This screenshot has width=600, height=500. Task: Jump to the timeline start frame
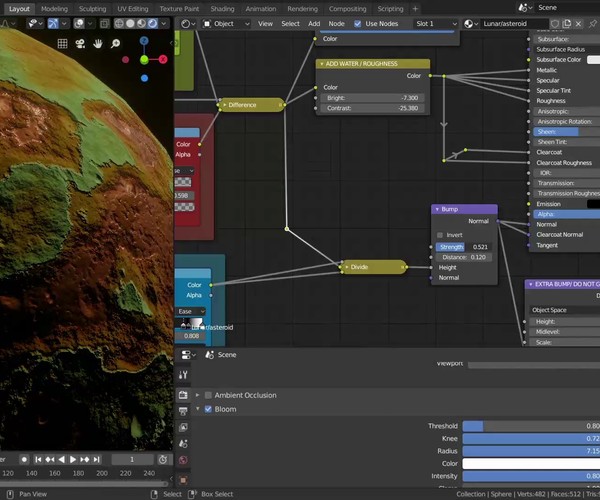click(38, 459)
